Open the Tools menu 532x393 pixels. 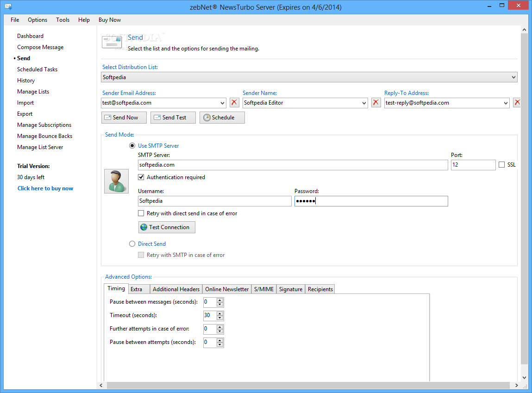pos(63,19)
